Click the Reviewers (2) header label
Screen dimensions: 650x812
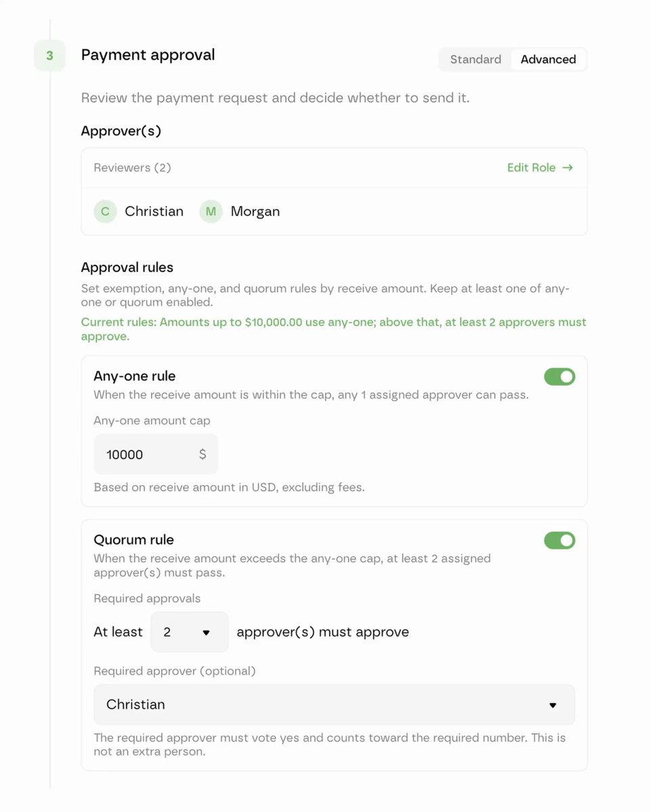click(132, 167)
